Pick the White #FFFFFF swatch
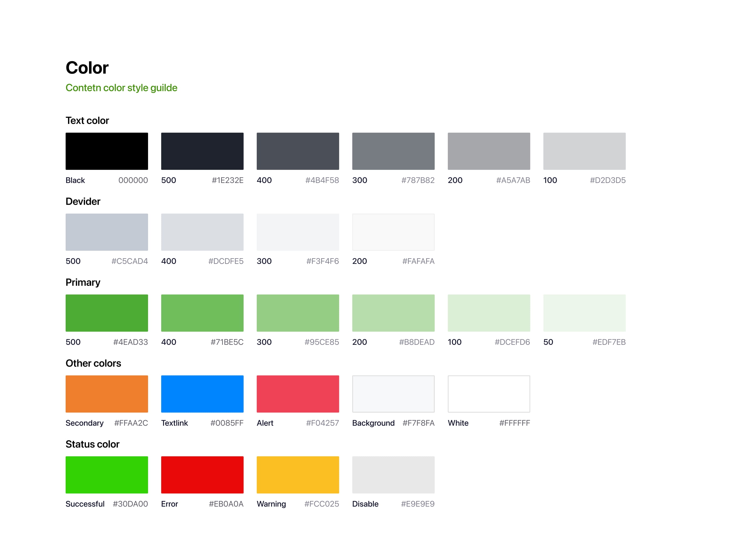Image resolution: width=747 pixels, height=560 pixels. [x=489, y=394]
